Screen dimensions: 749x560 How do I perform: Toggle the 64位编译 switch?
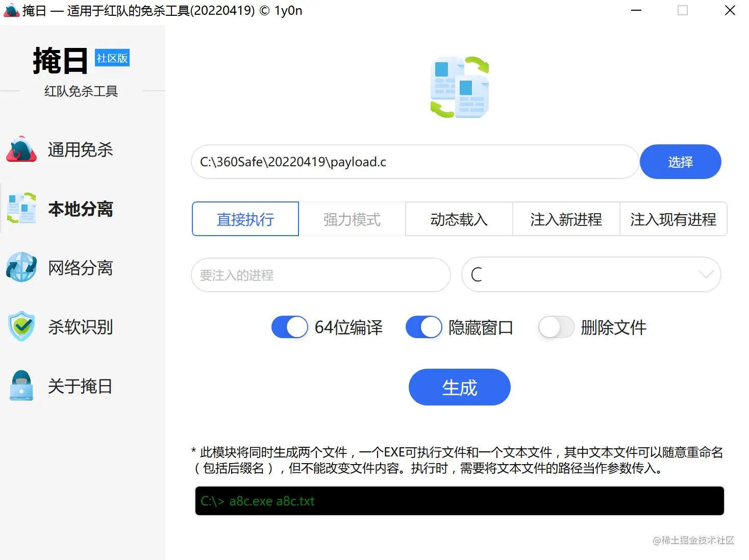coord(289,327)
